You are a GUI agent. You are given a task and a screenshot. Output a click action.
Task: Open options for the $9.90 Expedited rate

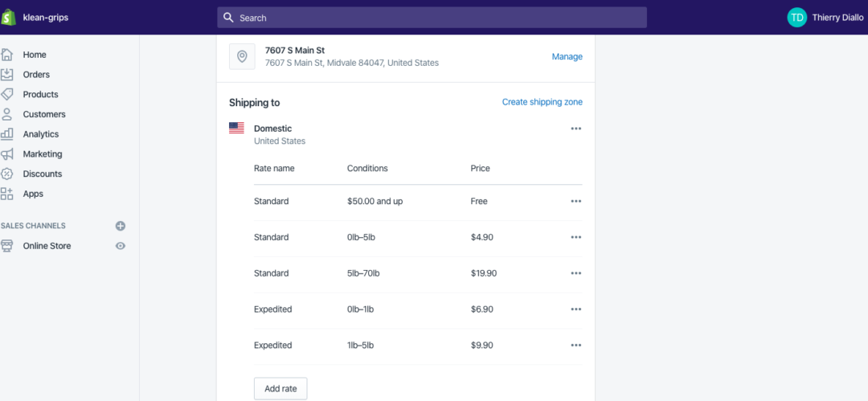pyautogui.click(x=575, y=345)
